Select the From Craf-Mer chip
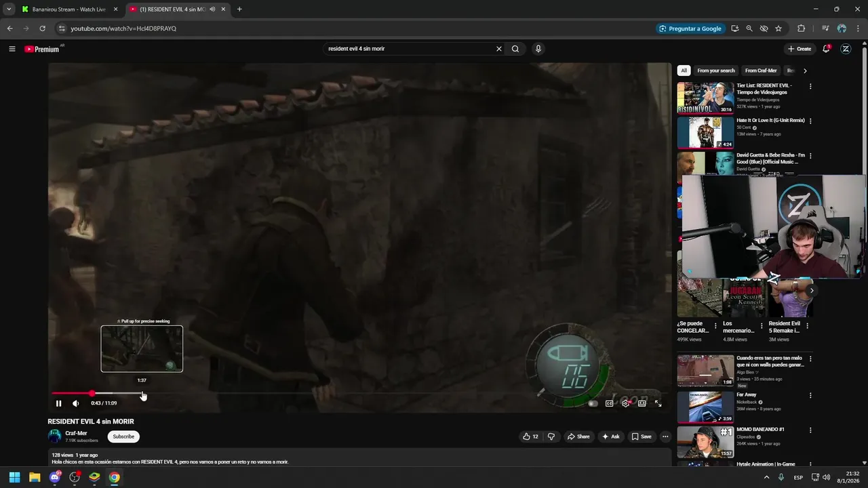 click(761, 70)
